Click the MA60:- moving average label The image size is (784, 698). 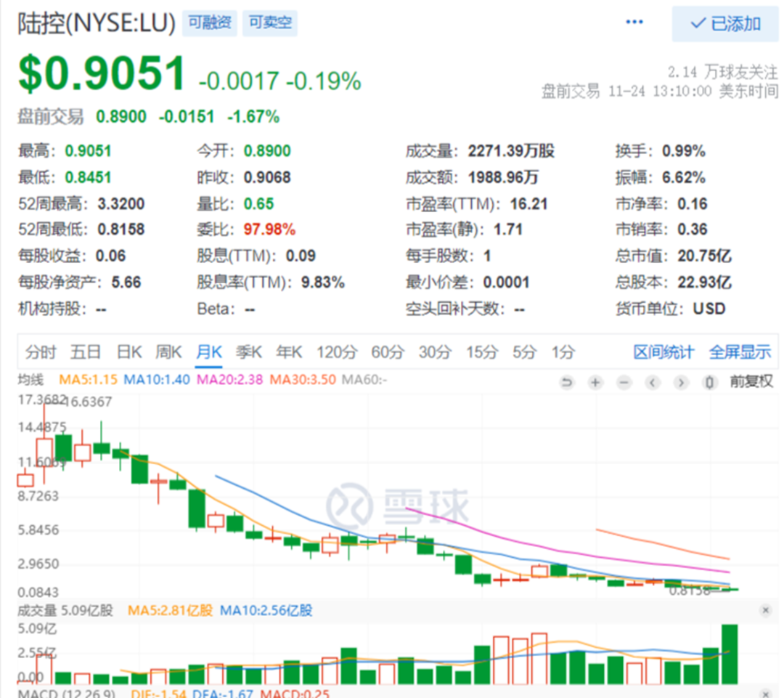click(x=364, y=380)
